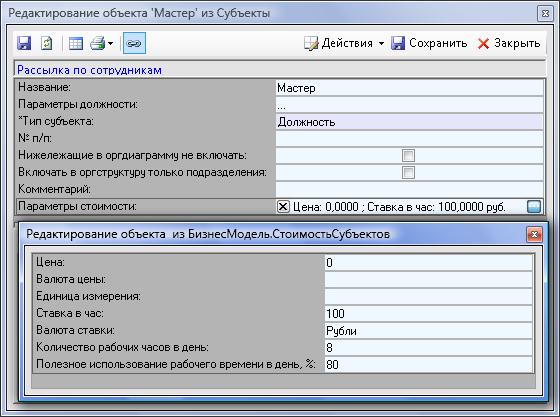Select the Валюта ставки field with Рубли
Image resolution: width=560 pixels, height=417 pixels.
(x=428, y=331)
